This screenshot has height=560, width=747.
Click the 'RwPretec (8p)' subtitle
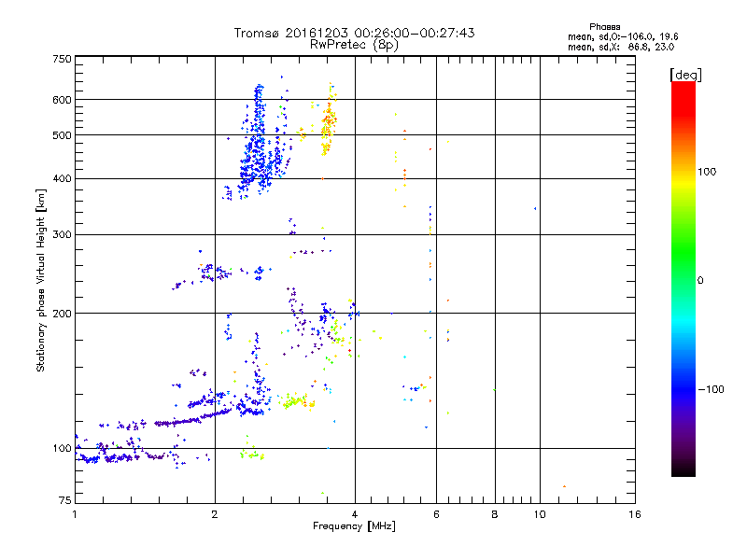(x=354, y=45)
